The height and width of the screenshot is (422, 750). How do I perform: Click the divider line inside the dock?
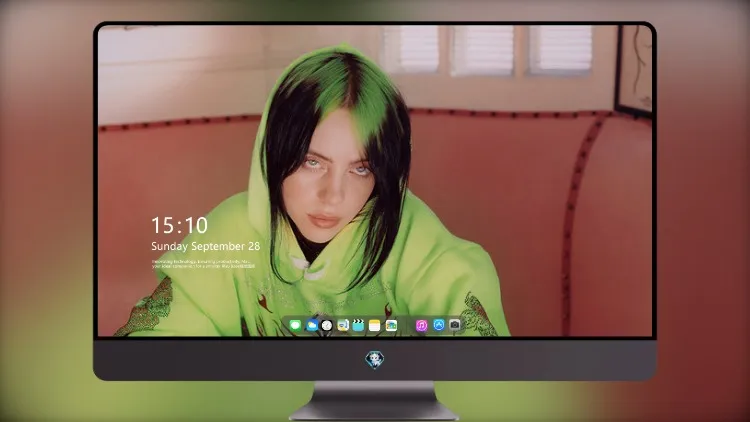coord(407,326)
